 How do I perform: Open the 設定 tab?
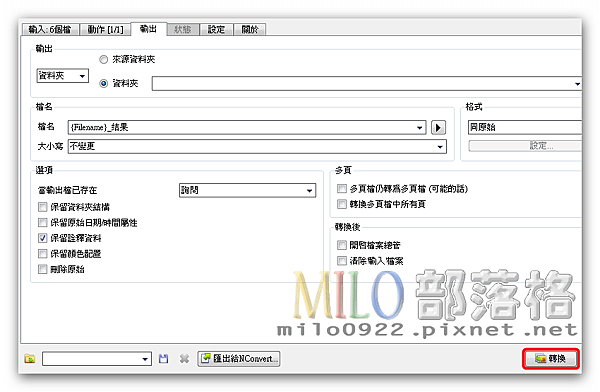tap(217, 29)
